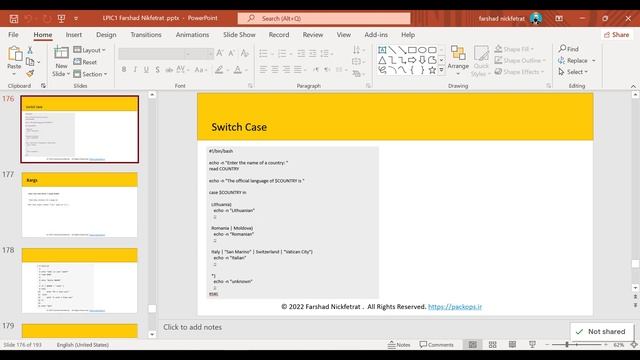Viewport: 640px width, 360px height.
Task: Click the New Slide icon
Action: 61,53
